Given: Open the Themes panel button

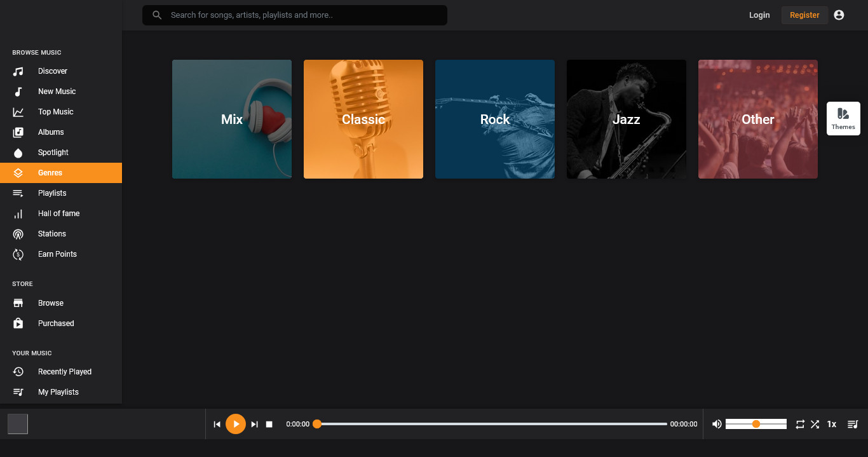Looking at the screenshot, I should pos(843,118).
